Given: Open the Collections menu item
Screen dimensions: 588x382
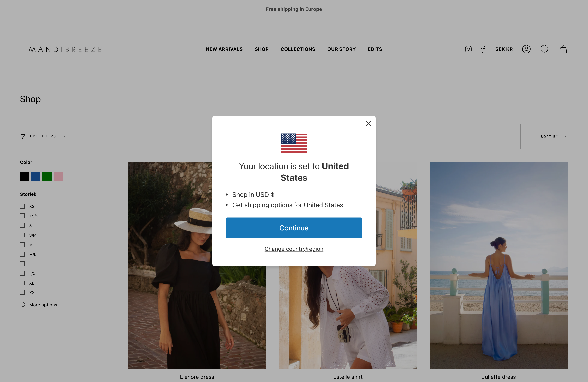Looking at the screenshot, I should [x=298, y=49].
